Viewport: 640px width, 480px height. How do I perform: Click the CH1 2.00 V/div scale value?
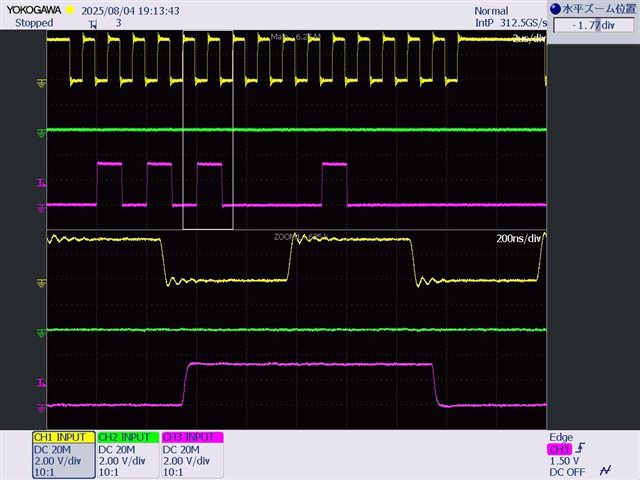coord(58,461)
